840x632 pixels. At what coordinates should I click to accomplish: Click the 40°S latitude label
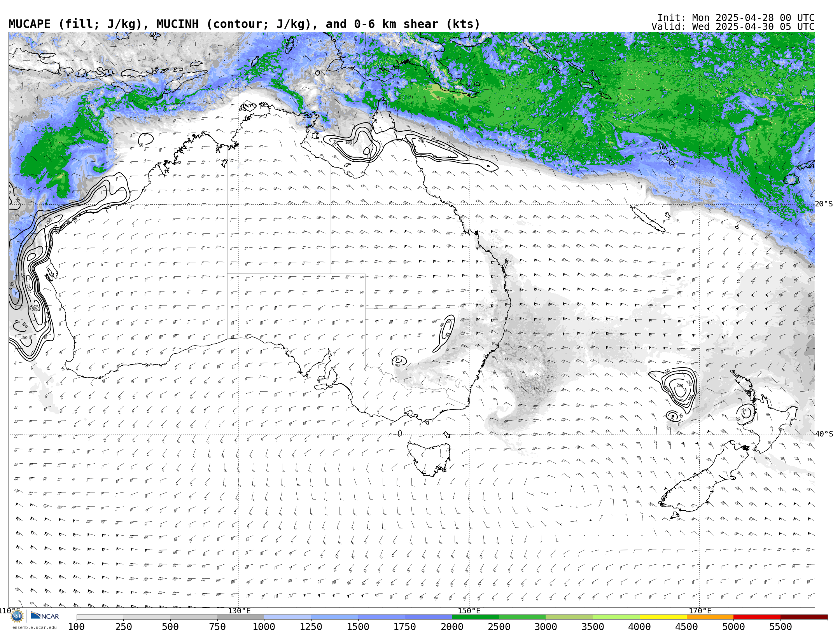pyautogui.click(x=824, y=434)
